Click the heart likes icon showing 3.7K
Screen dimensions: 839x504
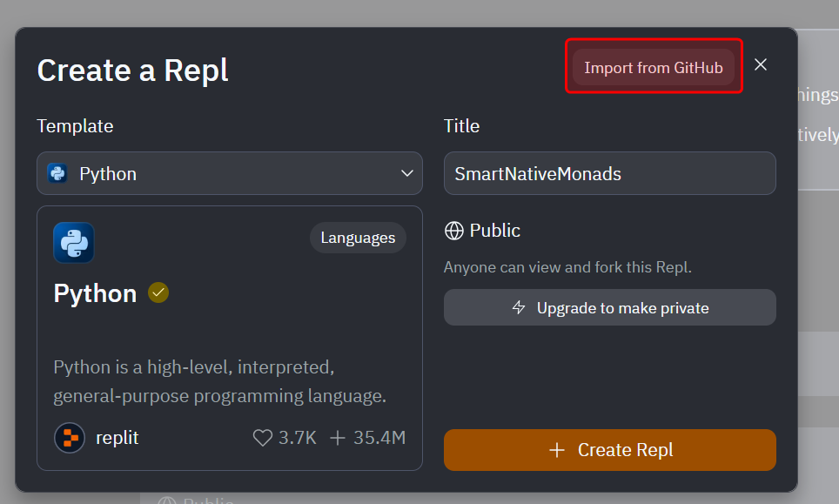tap(262, 438)
